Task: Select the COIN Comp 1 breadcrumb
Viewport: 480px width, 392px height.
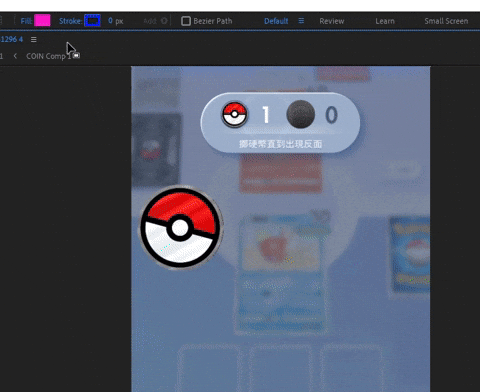Action: coord(49,56)
